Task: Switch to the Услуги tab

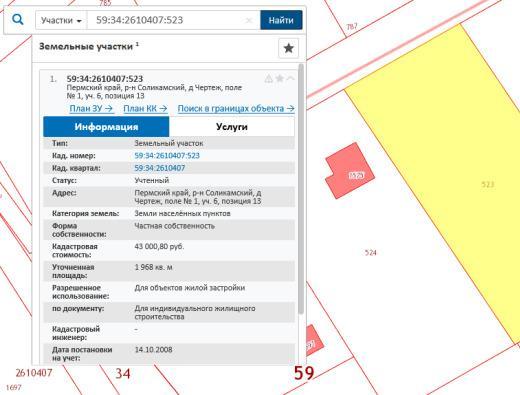Action: click(x=232, y=127)
